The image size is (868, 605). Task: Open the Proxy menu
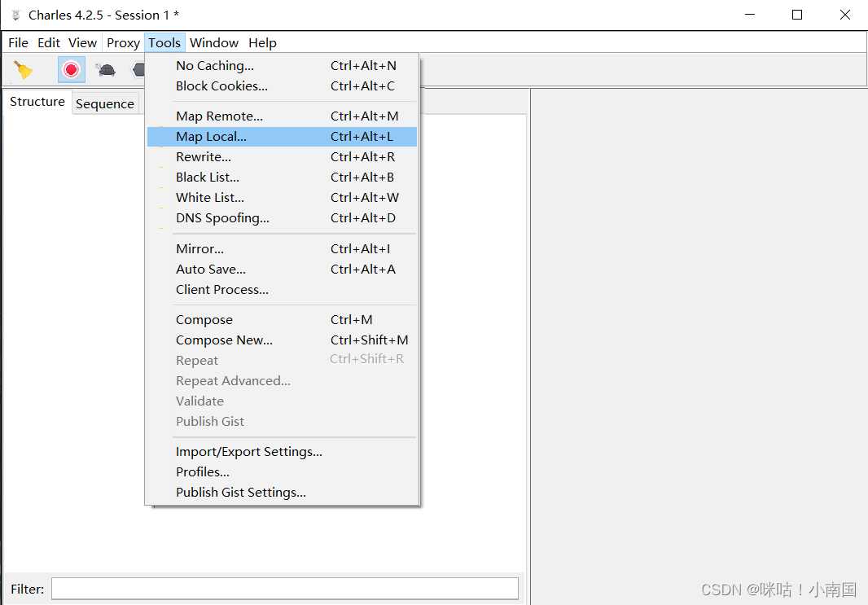(x=123, y=42)
